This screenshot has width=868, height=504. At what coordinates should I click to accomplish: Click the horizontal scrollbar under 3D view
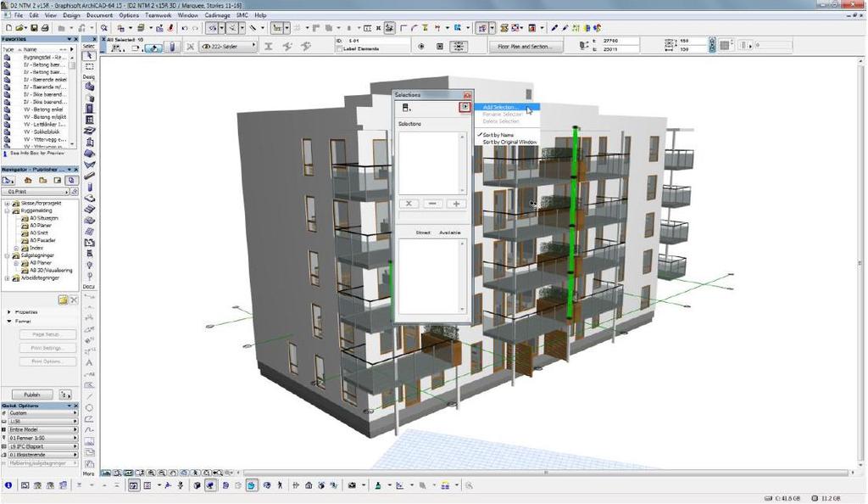(545, 473)
